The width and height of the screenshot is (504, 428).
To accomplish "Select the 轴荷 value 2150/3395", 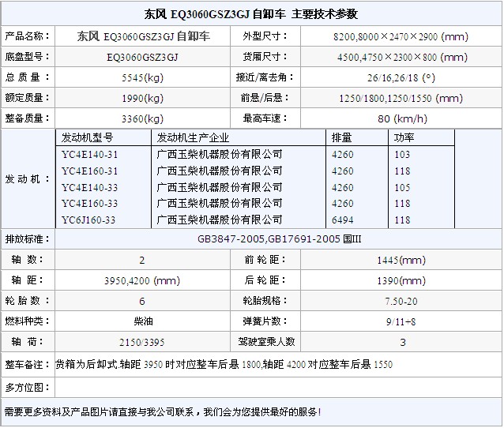I will tap(143, 342).
